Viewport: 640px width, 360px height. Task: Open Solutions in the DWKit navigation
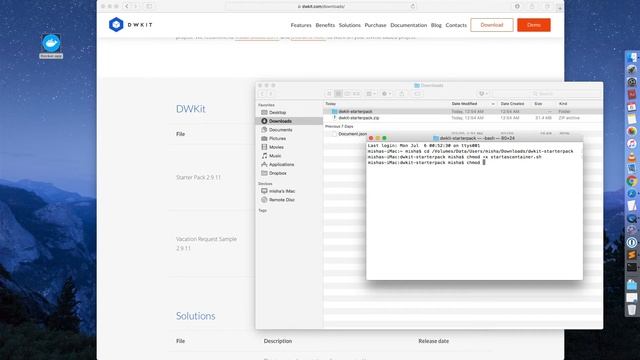[350, 25]
